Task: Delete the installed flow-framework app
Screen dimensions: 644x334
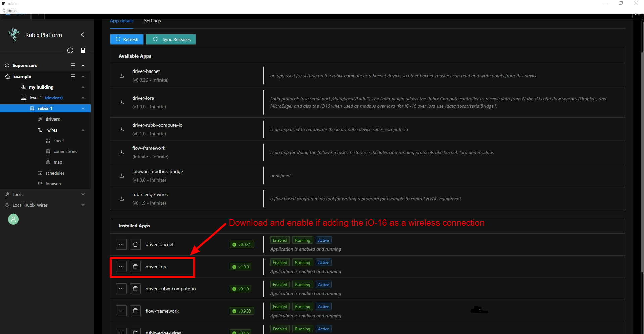Action: pos(135,311)
